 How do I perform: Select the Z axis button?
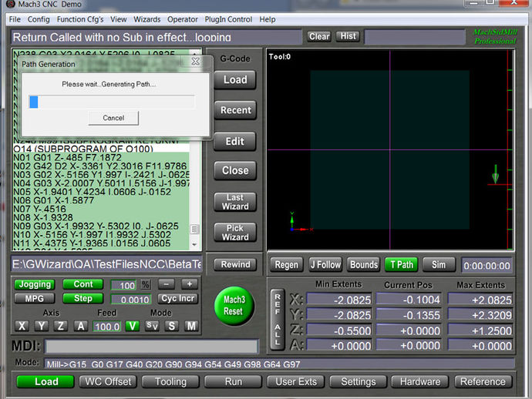click(61, 326)
